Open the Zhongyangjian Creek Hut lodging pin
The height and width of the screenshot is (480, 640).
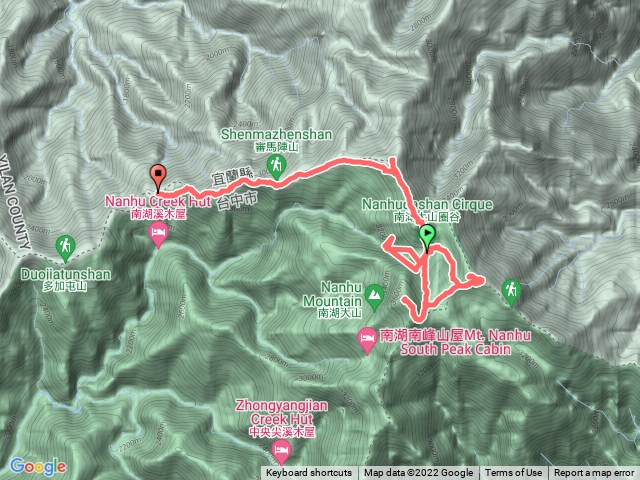[x=281, y=452]
